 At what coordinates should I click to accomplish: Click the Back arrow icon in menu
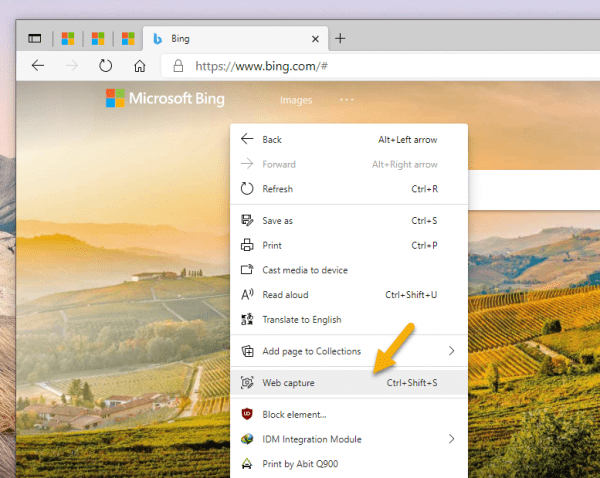[247, 139]
